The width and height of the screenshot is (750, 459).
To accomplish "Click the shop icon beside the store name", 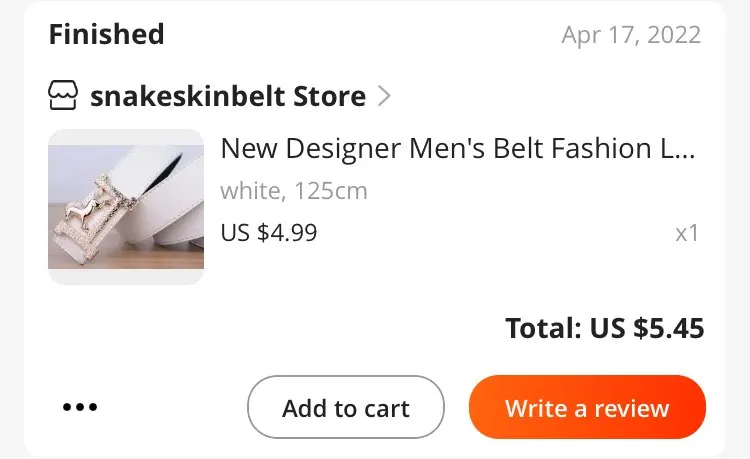I will (63, 97).
